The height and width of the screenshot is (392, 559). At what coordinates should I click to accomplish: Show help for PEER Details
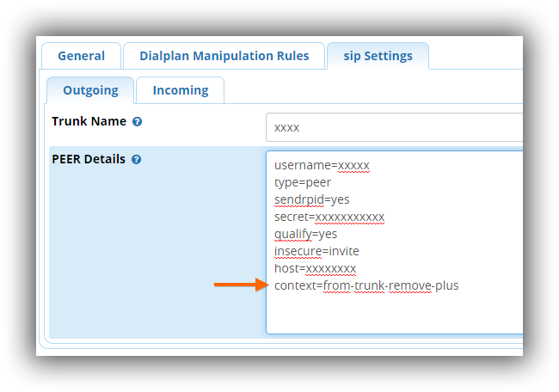point(137,160)
